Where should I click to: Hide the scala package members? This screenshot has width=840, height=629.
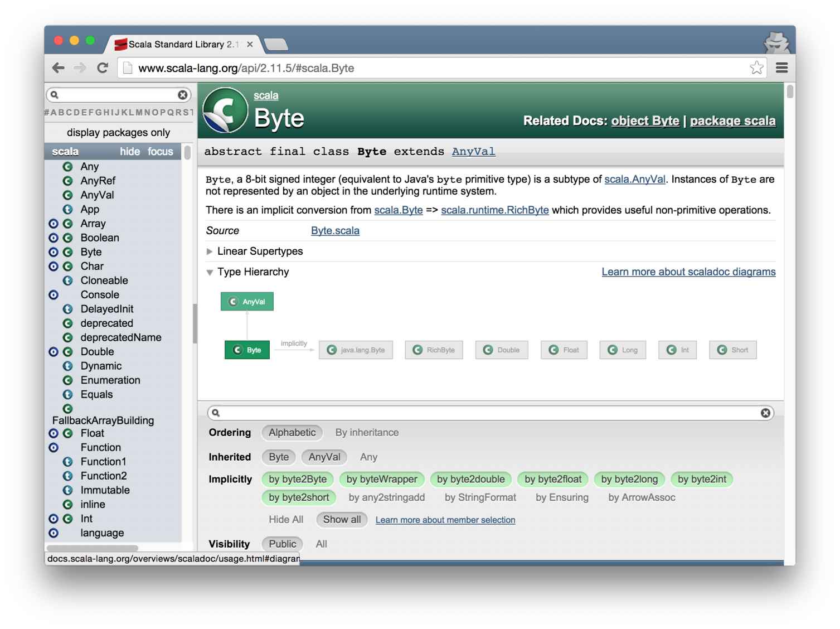(130, 152)
